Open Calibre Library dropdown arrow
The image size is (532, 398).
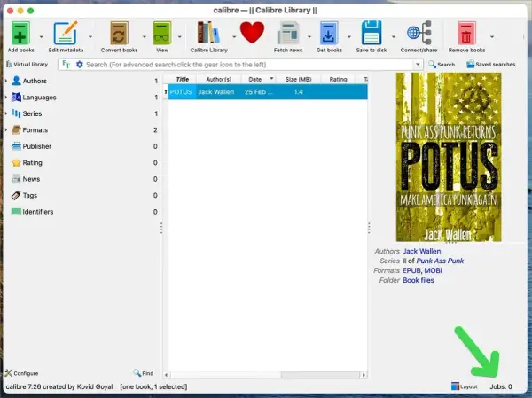point(234,36)
